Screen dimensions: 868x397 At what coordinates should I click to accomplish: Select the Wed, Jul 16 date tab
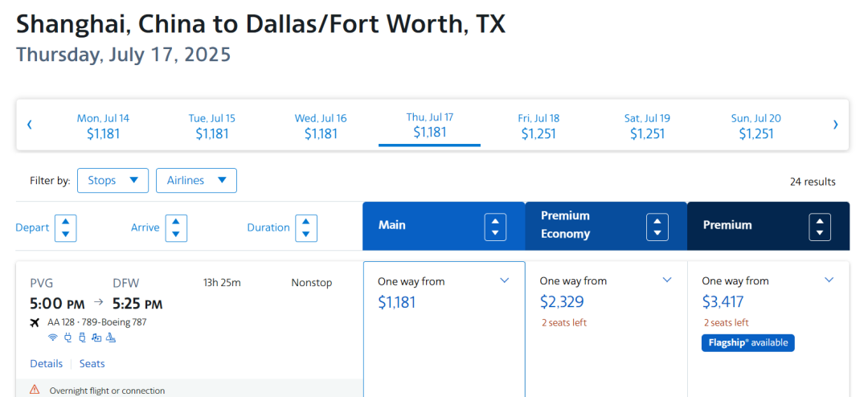coord(321,125)
